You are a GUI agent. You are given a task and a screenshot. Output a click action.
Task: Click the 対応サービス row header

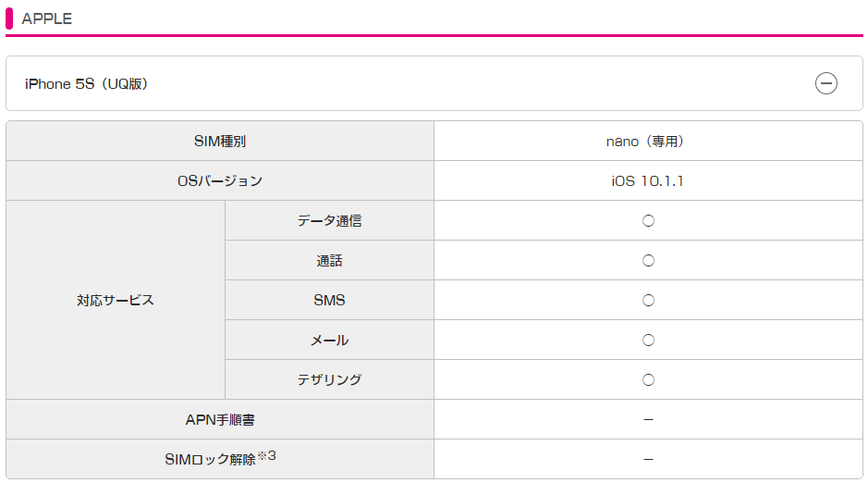(116, 300)
